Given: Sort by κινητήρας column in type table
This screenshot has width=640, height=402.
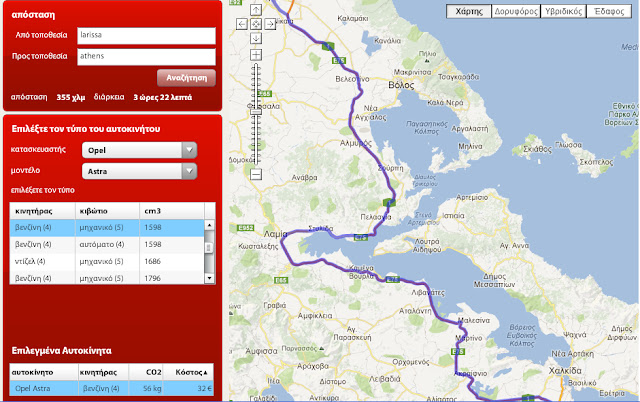Looking at the screenshot, I should point(42,211).
